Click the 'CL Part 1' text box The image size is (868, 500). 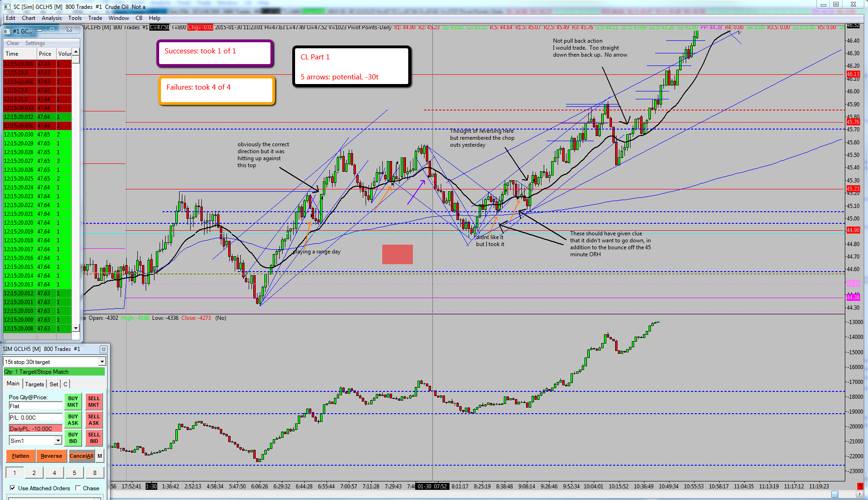[352, 66]
